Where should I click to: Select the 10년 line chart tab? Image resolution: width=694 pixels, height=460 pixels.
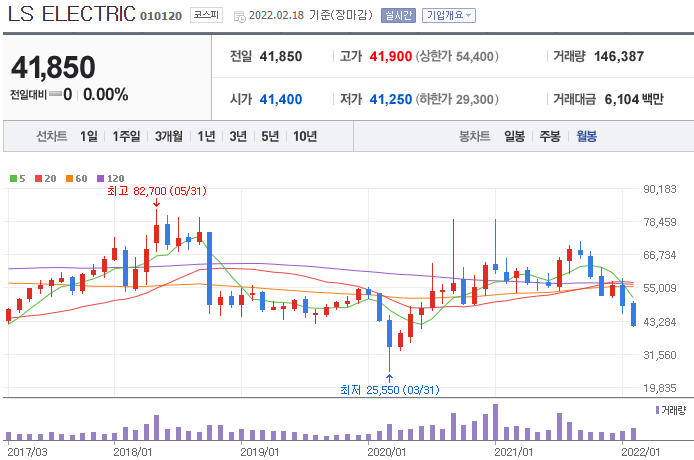coord(305,136)
